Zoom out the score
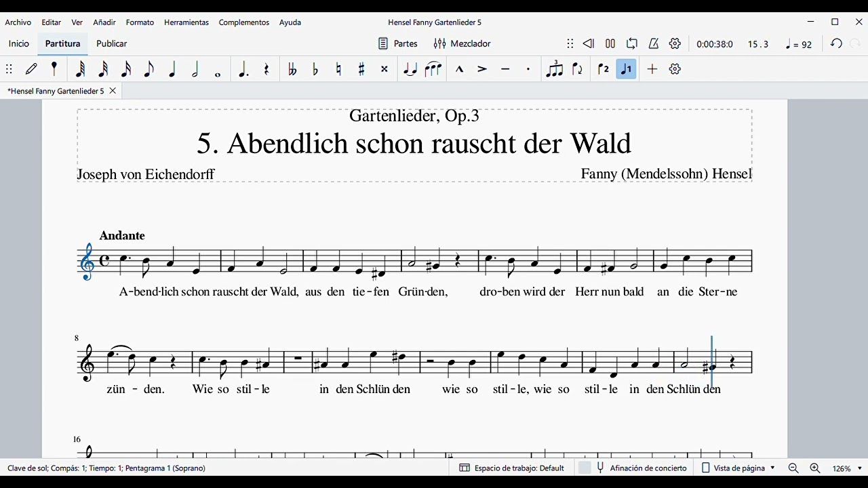This screenshot has width=868, height=488. click(x=793, y=468)
